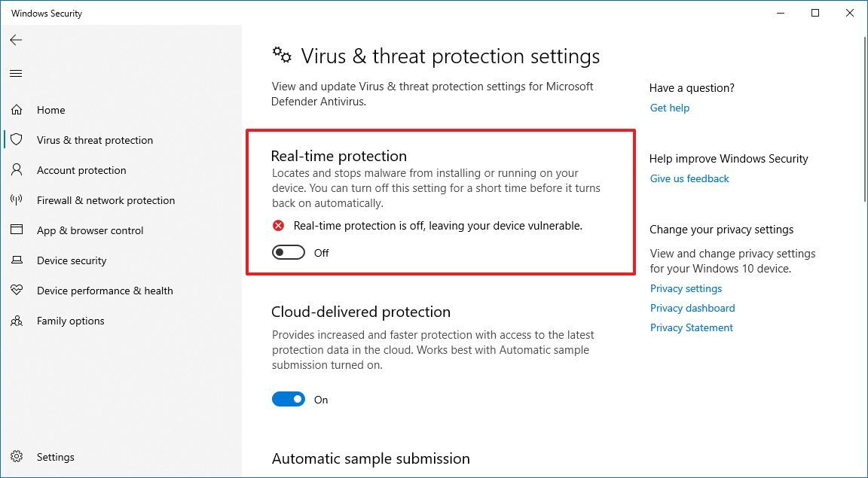Open the Privacy Statement
Viewport: 868px width, 478px height.
[x=691, y=327]
